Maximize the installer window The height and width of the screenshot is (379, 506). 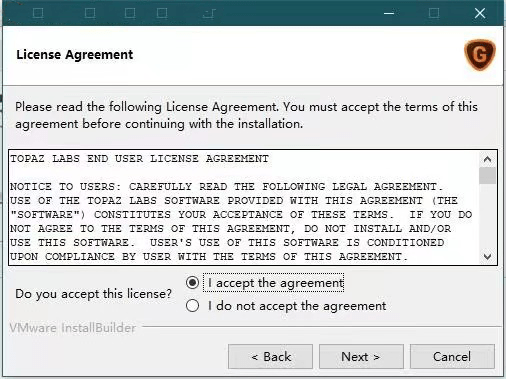(x=434, y=13)
